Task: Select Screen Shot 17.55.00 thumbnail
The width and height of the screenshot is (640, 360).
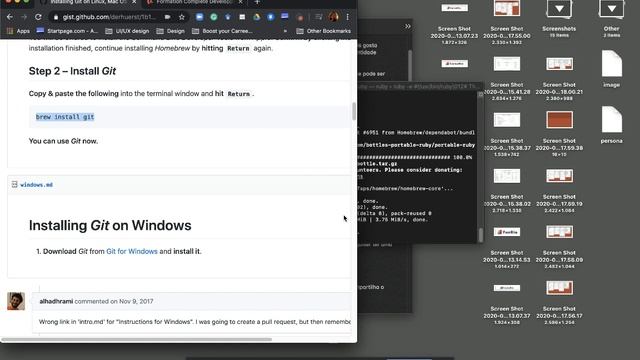Action: (x=507, y=8)
